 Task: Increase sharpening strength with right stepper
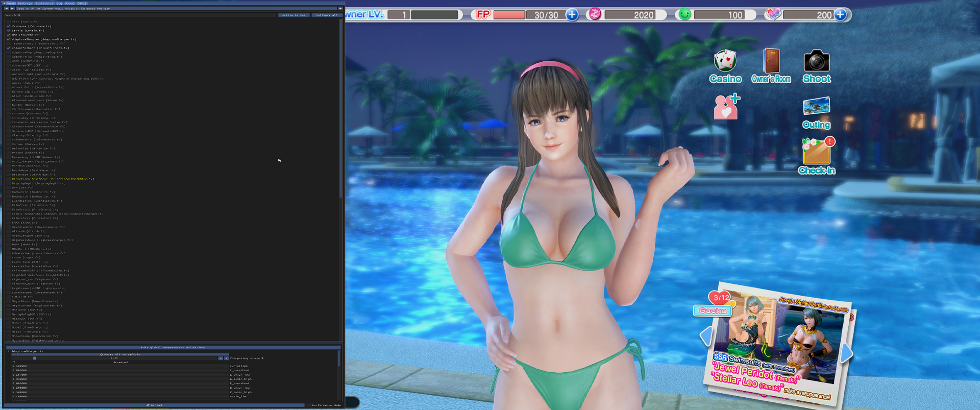click(226, 358)
